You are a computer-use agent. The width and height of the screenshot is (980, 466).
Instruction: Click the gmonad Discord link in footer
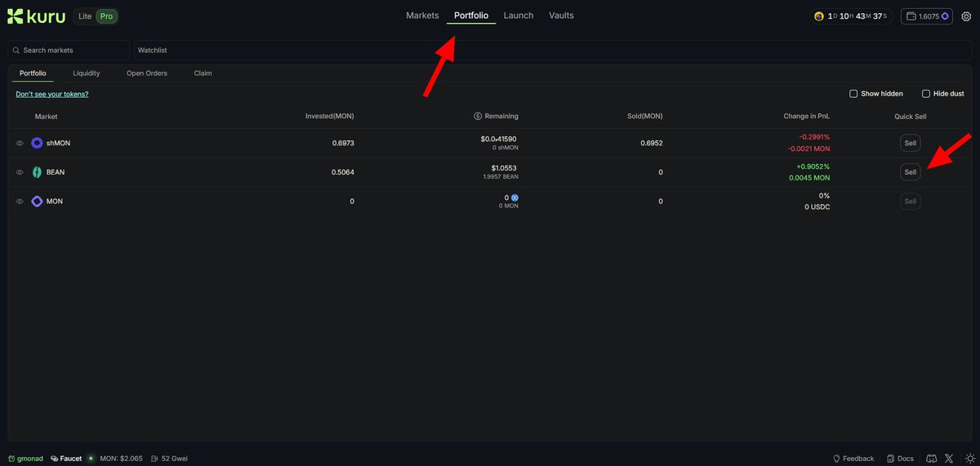pos(26,459)
